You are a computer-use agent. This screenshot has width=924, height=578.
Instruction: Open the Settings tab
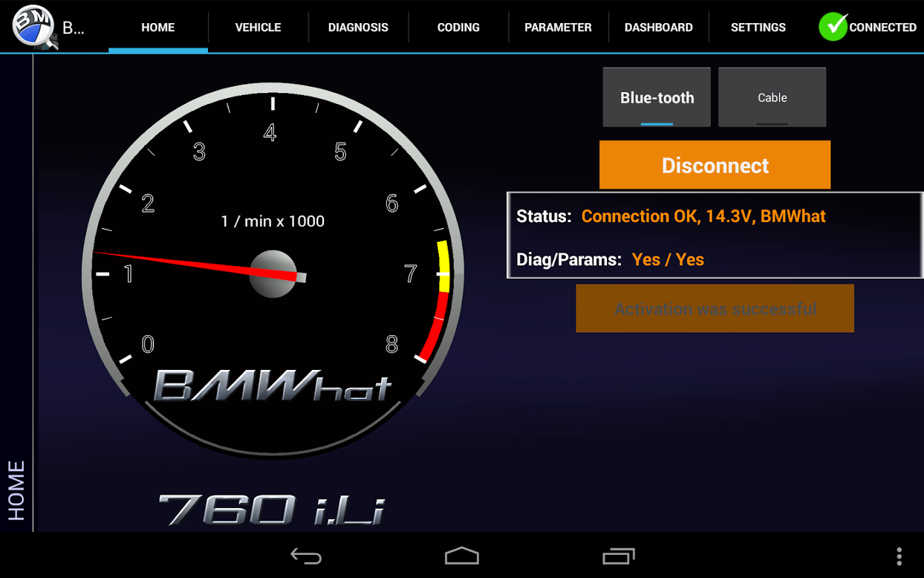pos(758,28)
